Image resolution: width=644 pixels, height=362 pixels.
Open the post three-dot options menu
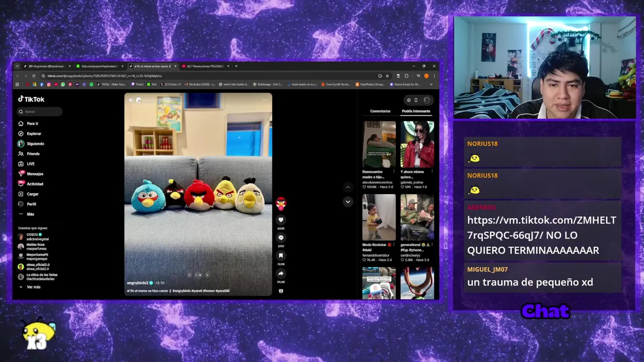point(265,100)
